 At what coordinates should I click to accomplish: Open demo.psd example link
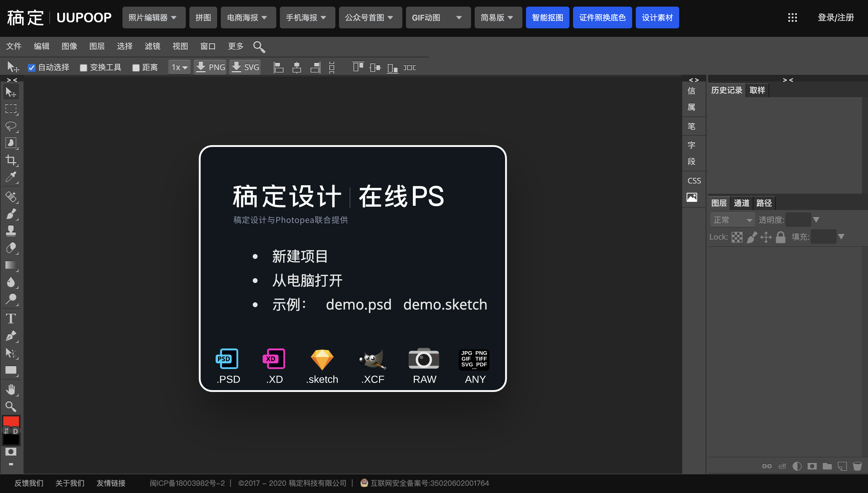click(358, 305)
